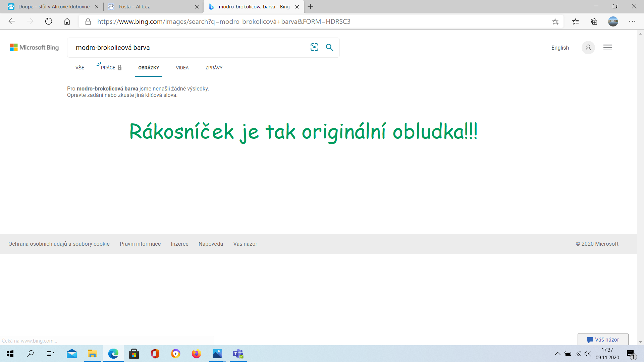Viewport: 644px width, 362px height.
Task: Click the Bing account sign-in avatar
Action: [588, 48]
